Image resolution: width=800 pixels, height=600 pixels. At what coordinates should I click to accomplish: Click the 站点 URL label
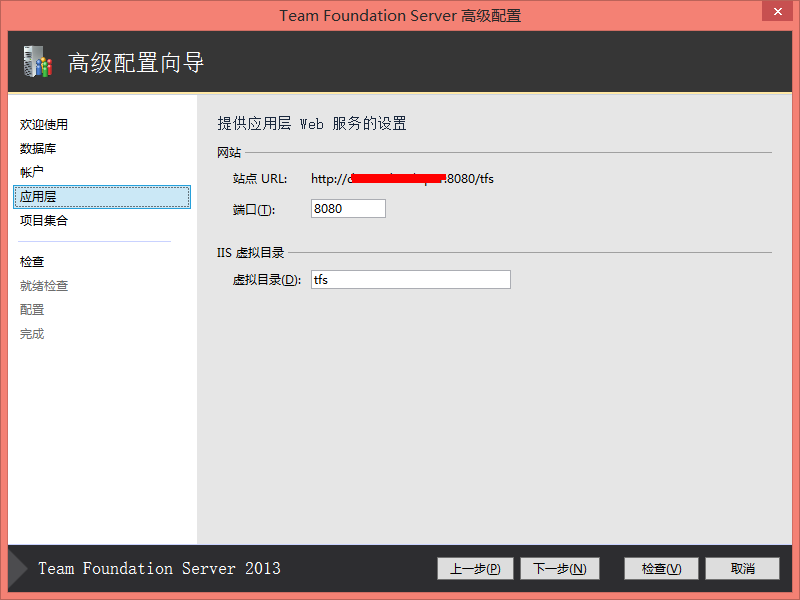point(260,179)
